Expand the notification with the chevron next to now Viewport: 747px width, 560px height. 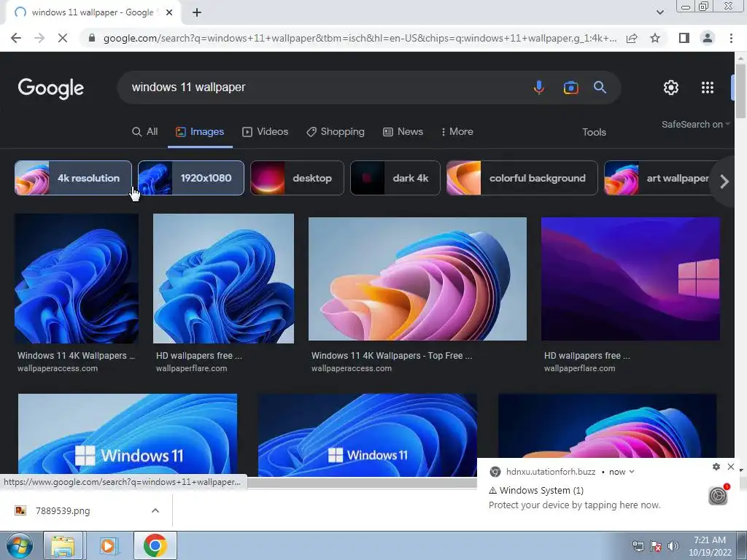(x=632, y=472)
